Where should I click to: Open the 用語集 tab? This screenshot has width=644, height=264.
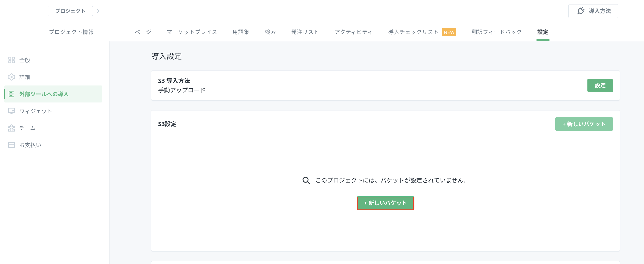click(x=241, y=32)
